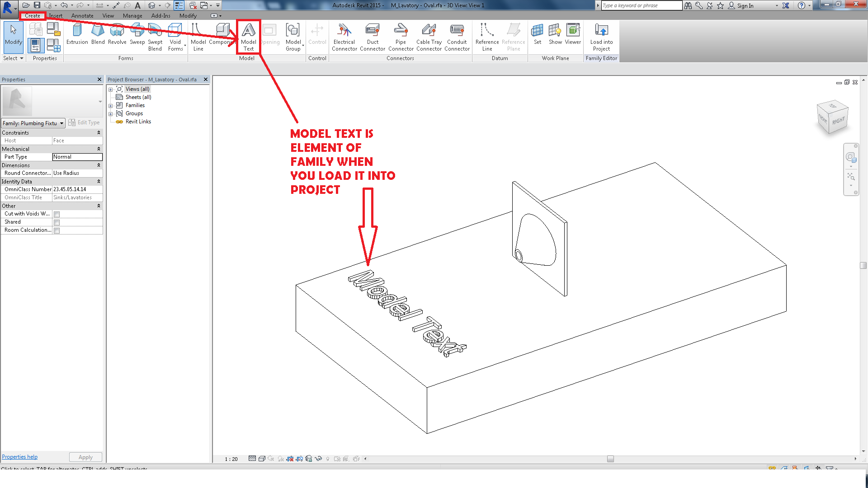Click the Apply button
Screen dimensions: 868x488
[x=85, y=457]
